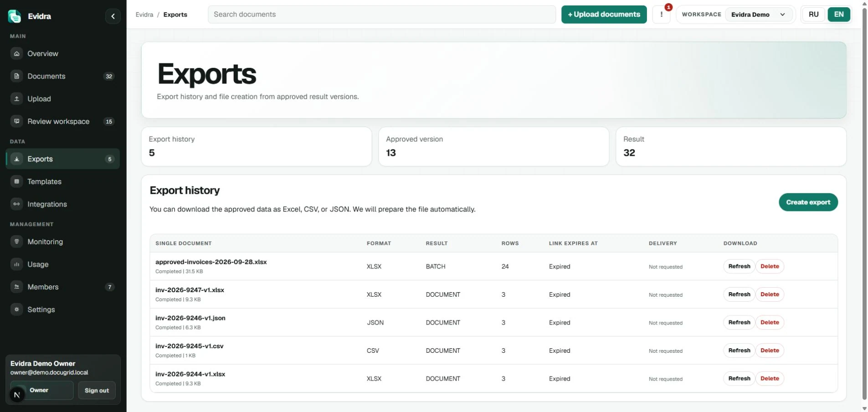Click the Overview home icon
Image resolution: width=868 pixels, height=412 pixels.
point(17,54)
